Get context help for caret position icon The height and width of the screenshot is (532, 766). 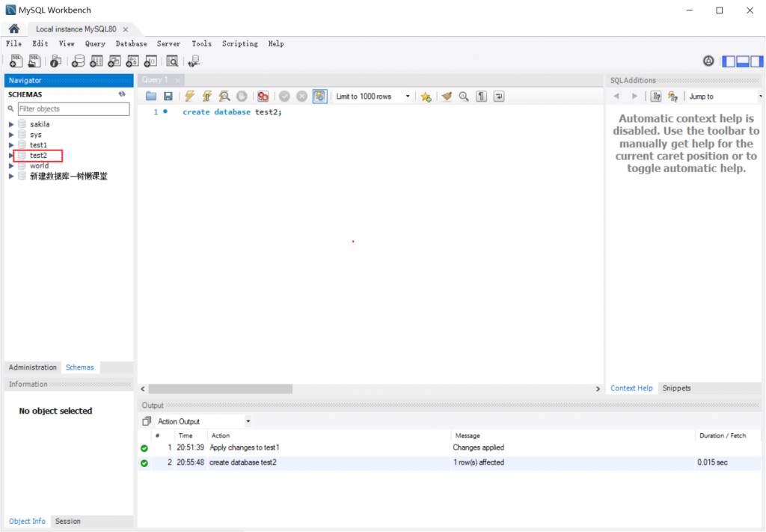tap(673, 97)
